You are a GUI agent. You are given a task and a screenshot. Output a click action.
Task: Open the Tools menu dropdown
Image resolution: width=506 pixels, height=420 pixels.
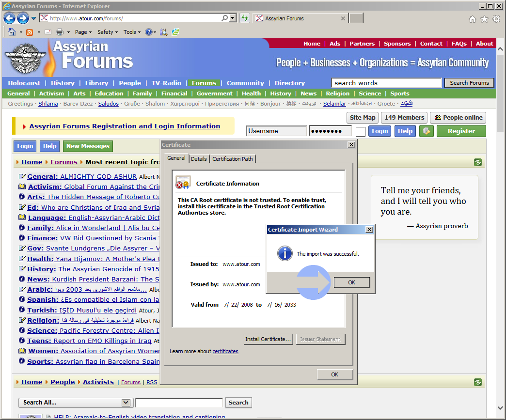(132, 32)
